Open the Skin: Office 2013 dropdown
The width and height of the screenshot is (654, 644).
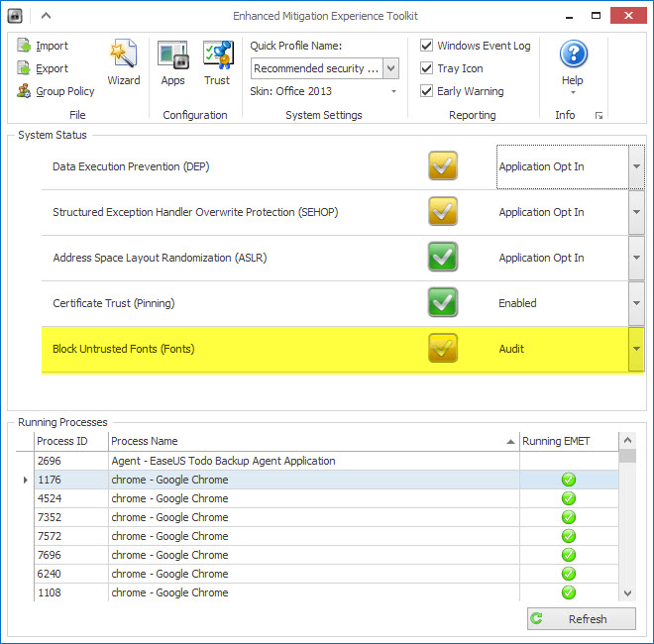pos(393,91)
